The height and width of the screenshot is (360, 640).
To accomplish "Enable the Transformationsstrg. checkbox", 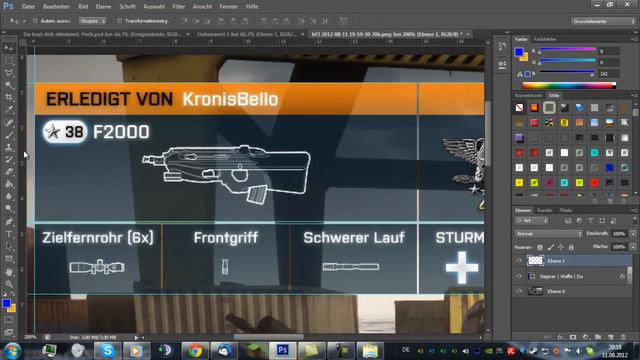I will 119,21.
